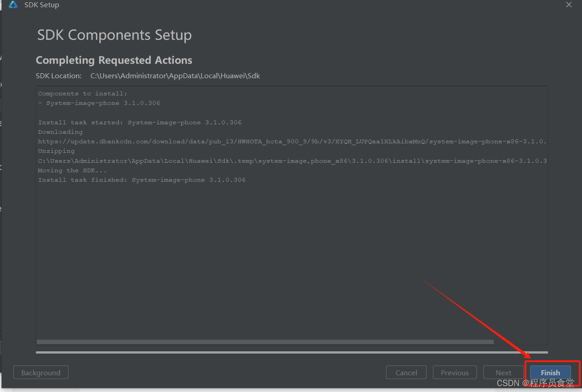Click the 'Completing Requested Actions' heading
Screen dimensions: 582x392
(114, 60)
